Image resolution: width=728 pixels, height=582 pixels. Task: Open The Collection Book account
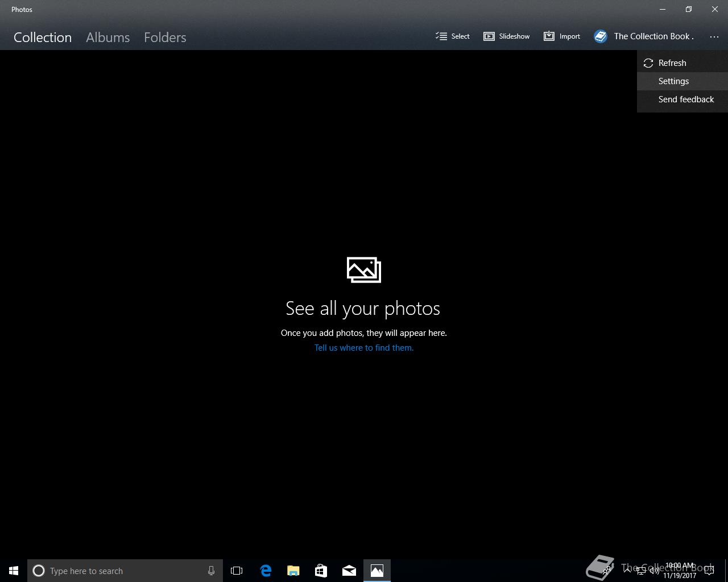tap(644, 36)
